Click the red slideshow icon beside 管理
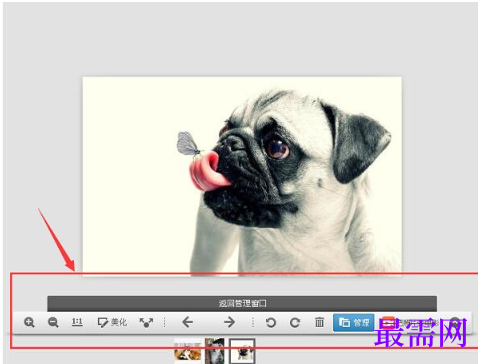 coord(388,322)
